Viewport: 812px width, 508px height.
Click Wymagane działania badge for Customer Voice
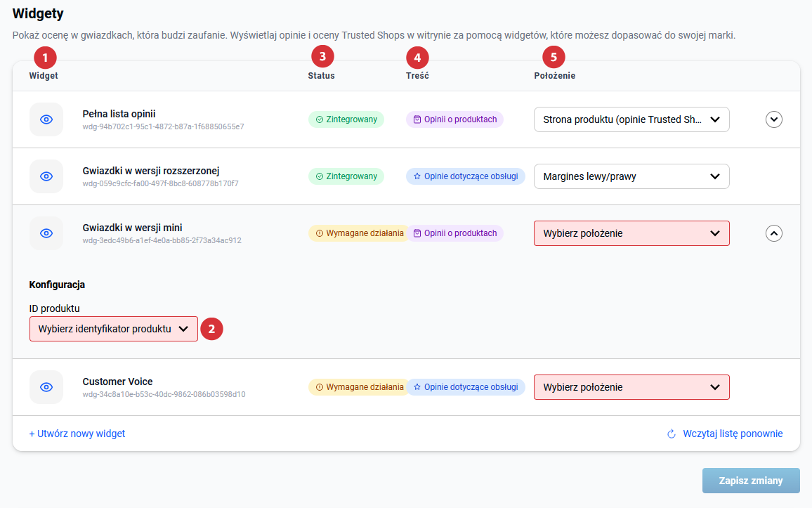[x=359, y=387]
